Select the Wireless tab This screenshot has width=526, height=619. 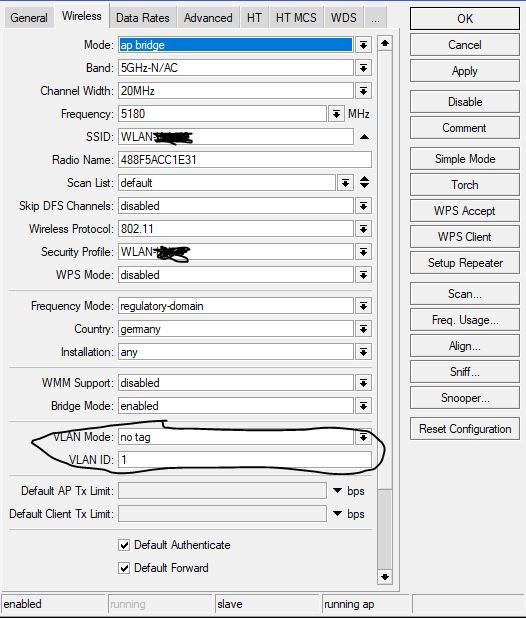pos(82,16)
